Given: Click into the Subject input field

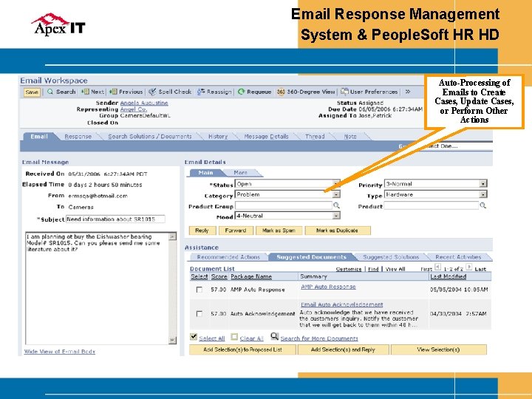Looking at the screenshot, I should [x=116, y=219].
